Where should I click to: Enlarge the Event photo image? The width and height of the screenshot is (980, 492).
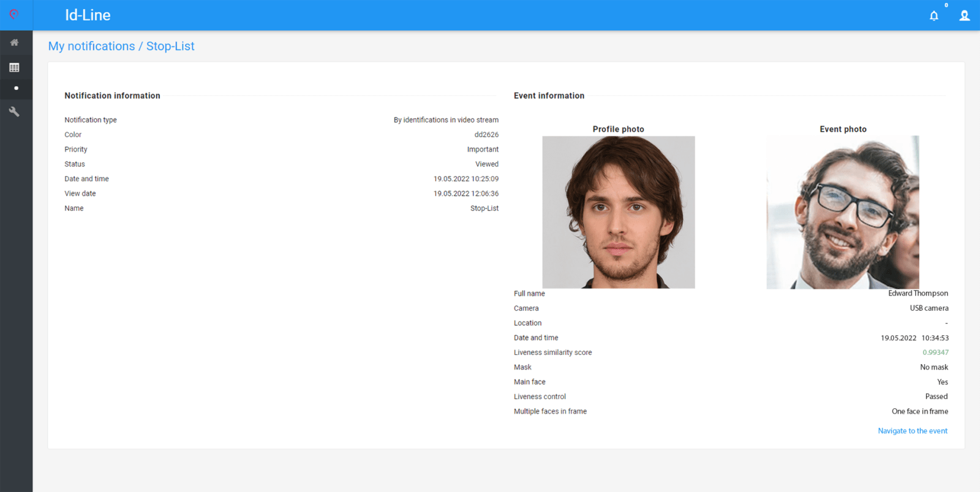[842, 212]
